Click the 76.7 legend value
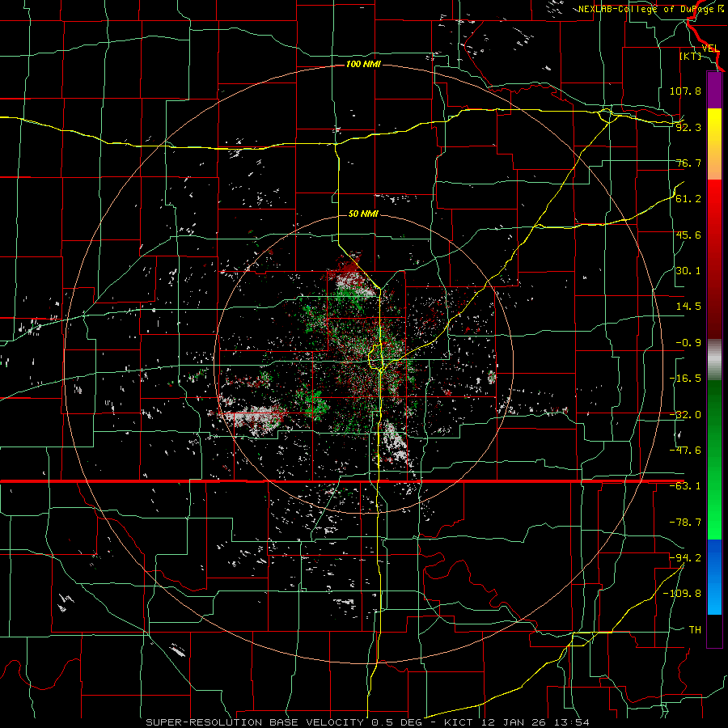This screenshot has width=728, height=728. coord(688,163)
